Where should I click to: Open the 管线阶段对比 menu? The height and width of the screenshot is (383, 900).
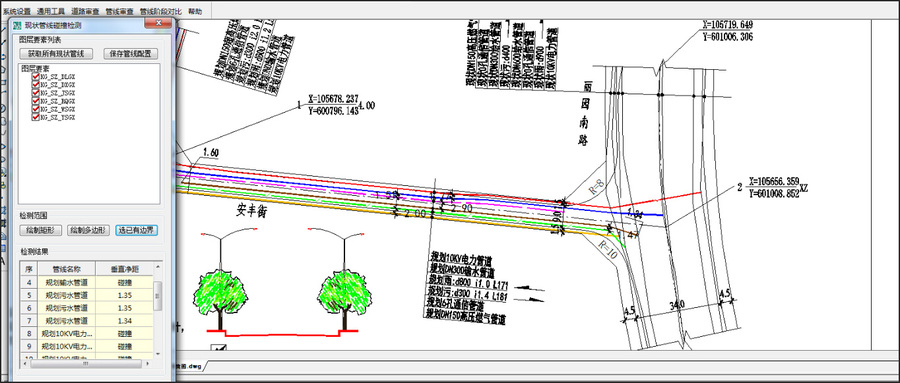161,11
